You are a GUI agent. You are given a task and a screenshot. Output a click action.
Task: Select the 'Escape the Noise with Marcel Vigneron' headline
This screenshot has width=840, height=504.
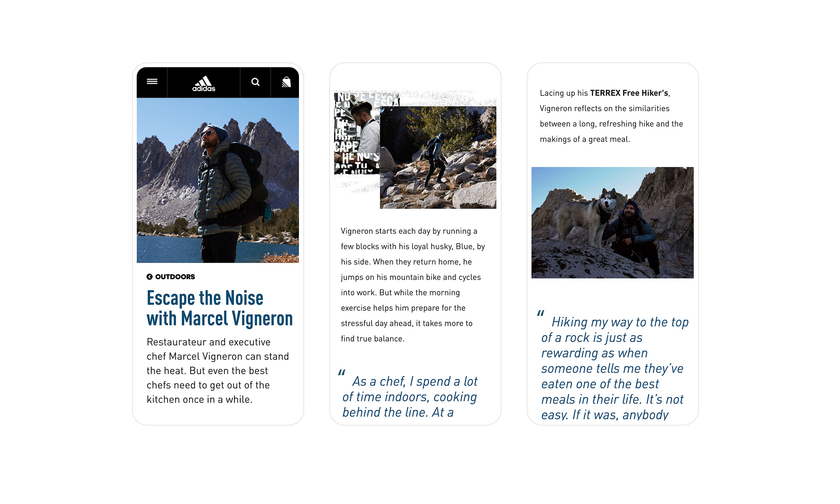(x=220, y=308)
